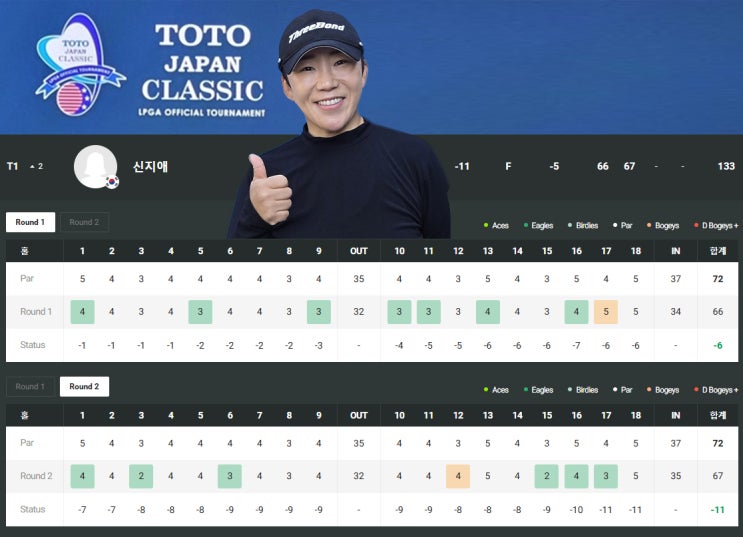The height and width of the screenshot is (537, 743).
Task: Click the green birdie cell on hole 3 Round 2
Action: 141,476
